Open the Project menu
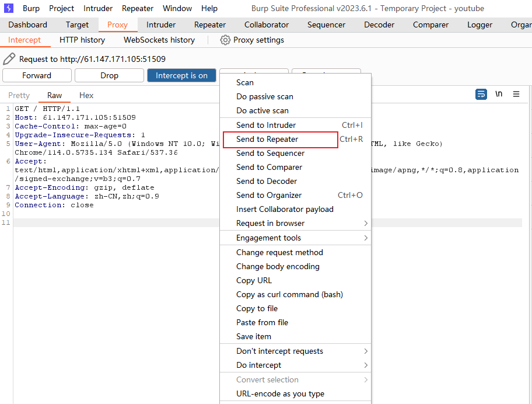Screen dimensions: 532x404 click(61, 9)
